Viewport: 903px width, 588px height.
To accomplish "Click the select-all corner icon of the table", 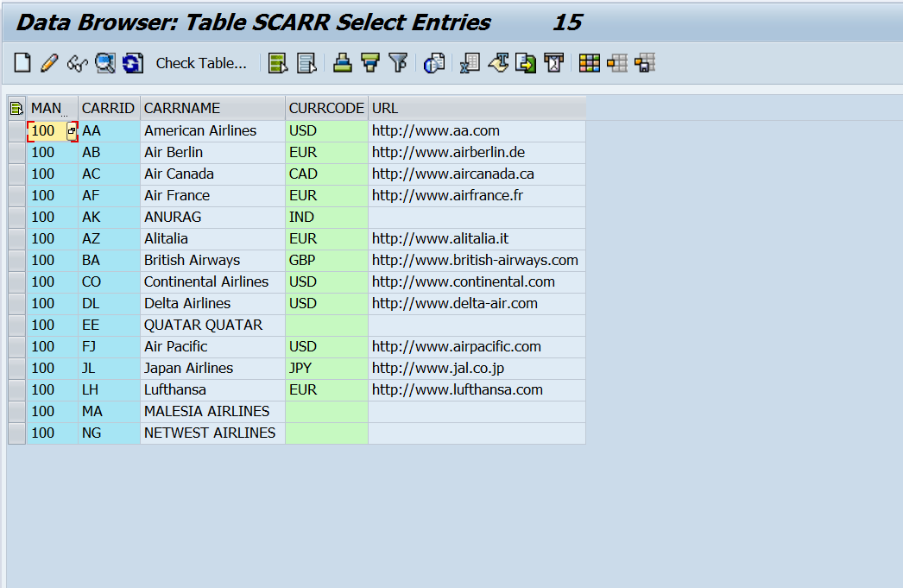I will 16,108.
